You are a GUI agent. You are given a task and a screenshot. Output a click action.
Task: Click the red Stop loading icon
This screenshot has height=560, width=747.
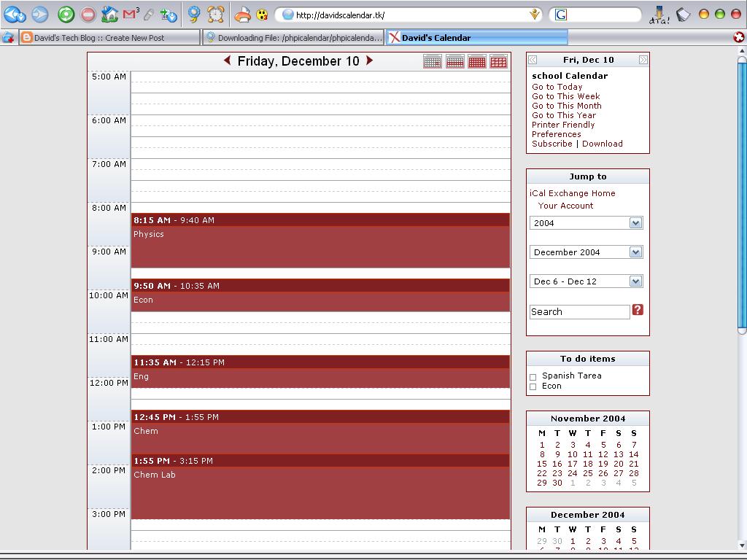pyautogui.click(x=88, y=15)
